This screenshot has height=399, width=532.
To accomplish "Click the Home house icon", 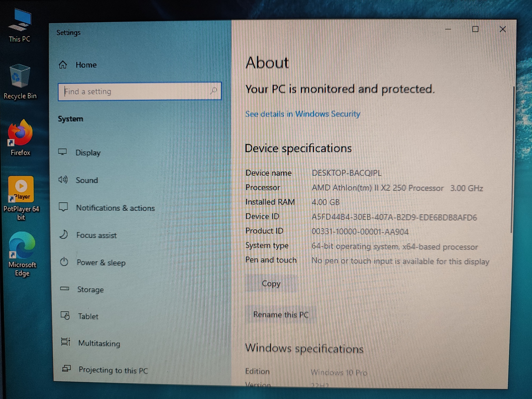I will [63, 65].
